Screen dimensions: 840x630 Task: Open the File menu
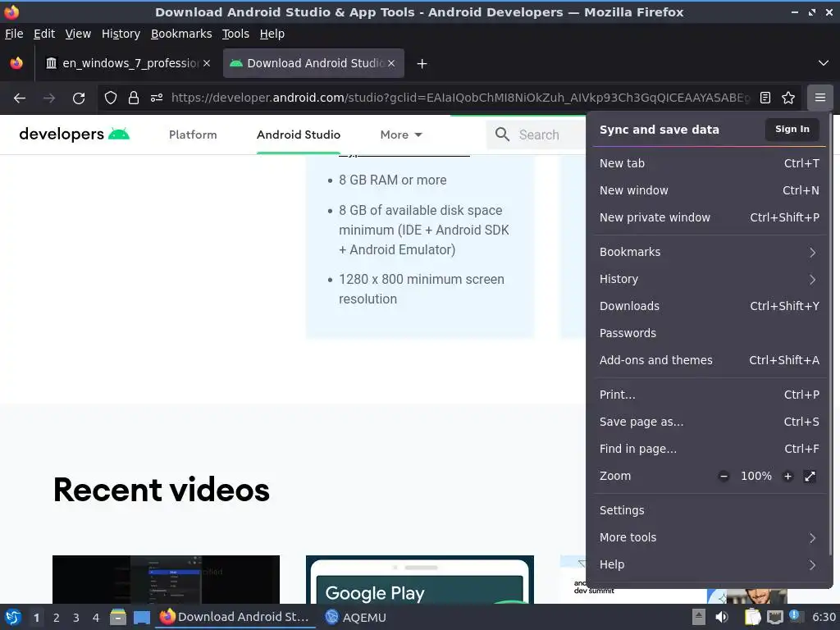14,34
